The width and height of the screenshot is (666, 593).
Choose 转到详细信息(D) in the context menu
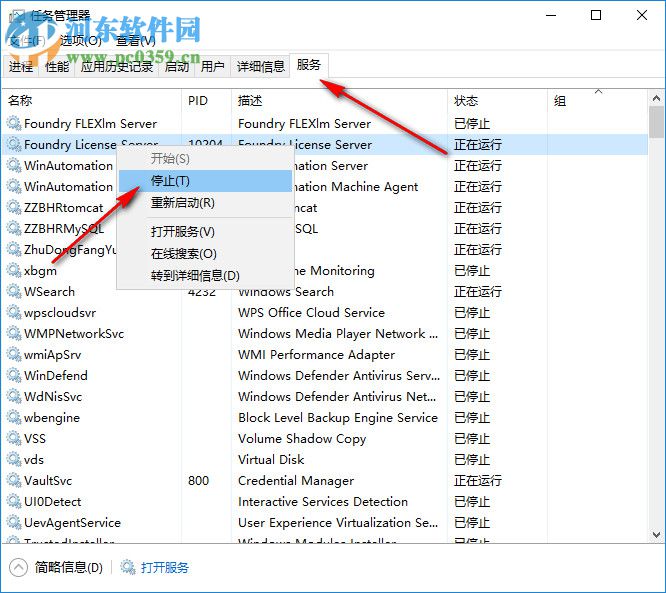[x=205, y=276]
